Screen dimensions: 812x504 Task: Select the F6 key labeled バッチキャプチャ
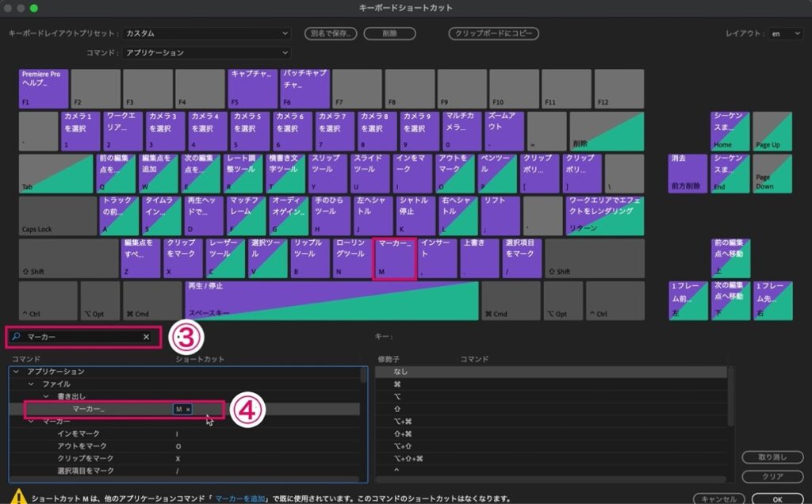click(305, 89)
